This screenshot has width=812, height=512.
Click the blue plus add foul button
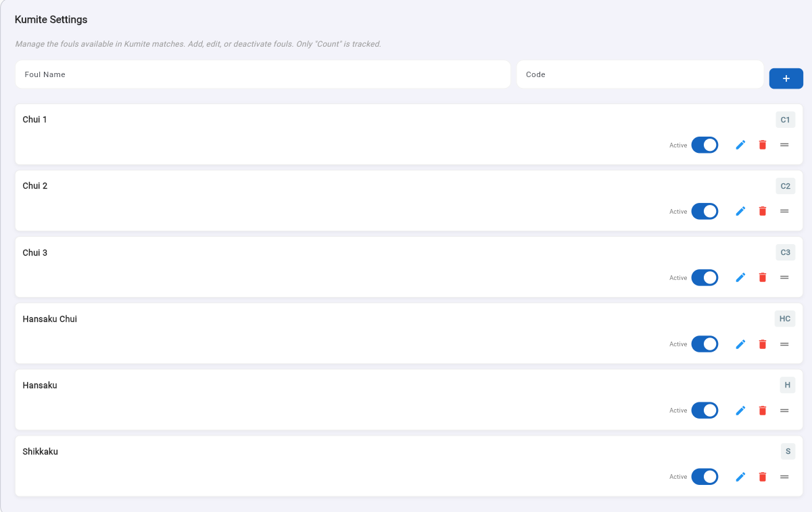point(786,78)
